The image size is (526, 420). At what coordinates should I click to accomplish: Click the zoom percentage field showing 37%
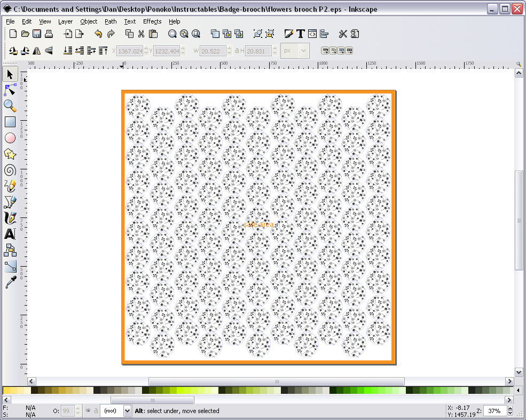495,410
